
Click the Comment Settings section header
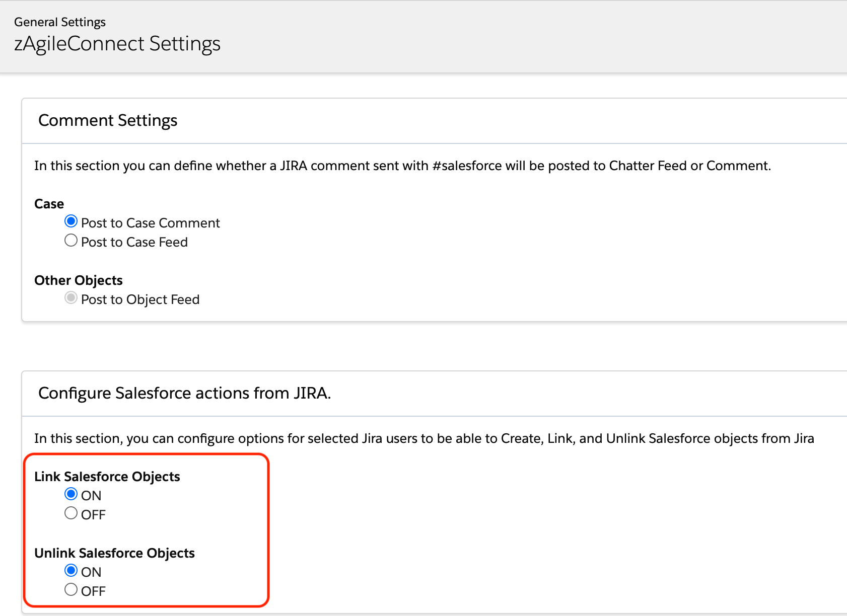pos(108,120)
